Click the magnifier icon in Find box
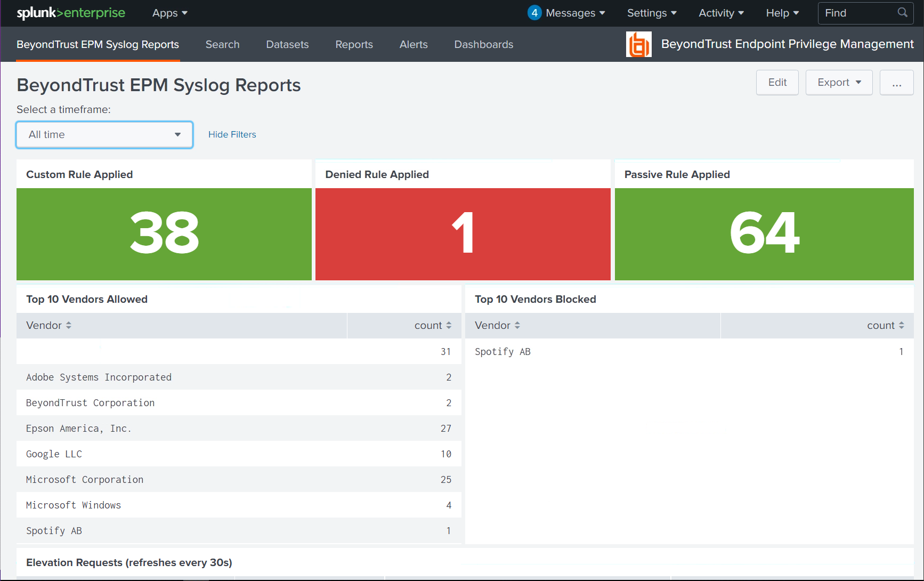 [x=902, y=12]
